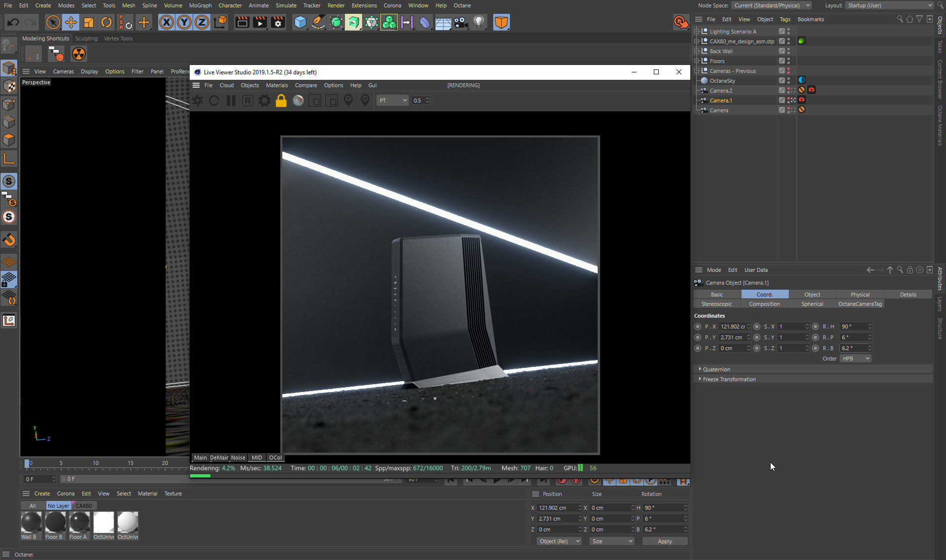Add a Light object with bulb icon
This screenshot has width=946, height=560.
[x=479, y=22]
